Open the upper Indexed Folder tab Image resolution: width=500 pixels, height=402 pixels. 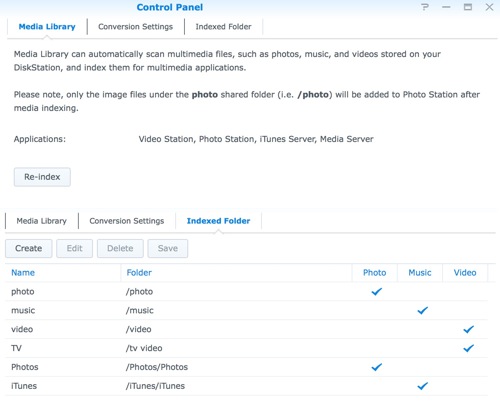pos(223,27)
